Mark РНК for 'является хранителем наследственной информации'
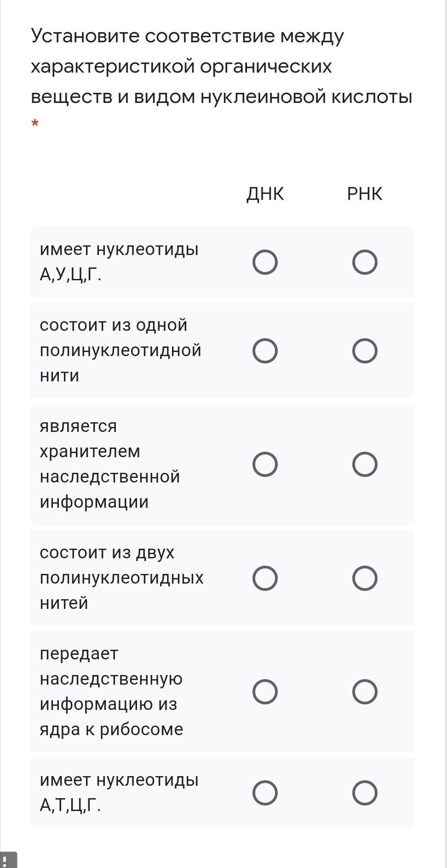 365,464
